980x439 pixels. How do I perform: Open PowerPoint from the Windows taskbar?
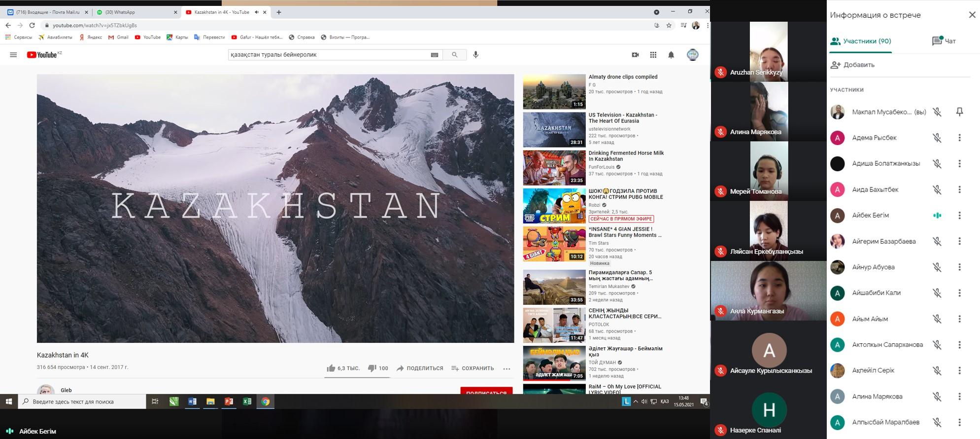coord(229,402)
